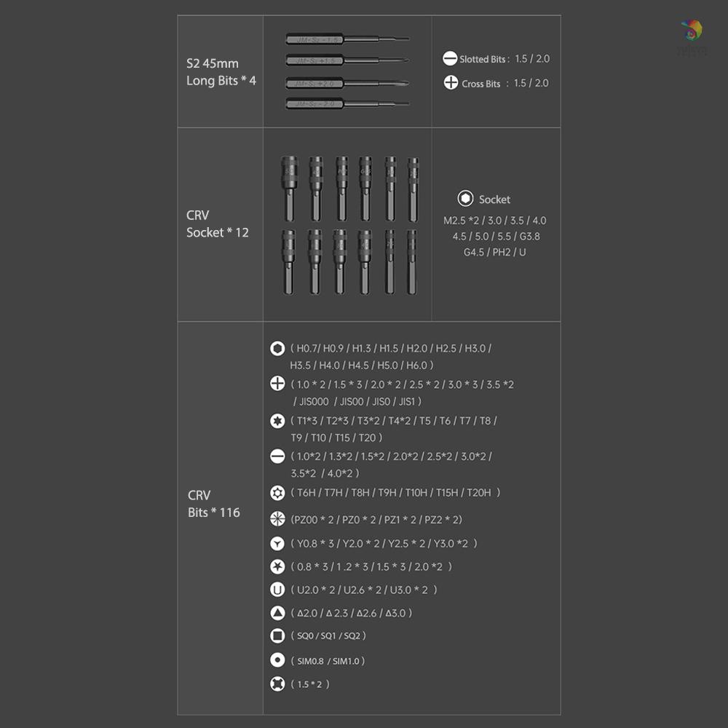This screenshot has height=728, width=728.
Task: Select the Torx star icon beside T1*3
Action: tap(277, 421)
